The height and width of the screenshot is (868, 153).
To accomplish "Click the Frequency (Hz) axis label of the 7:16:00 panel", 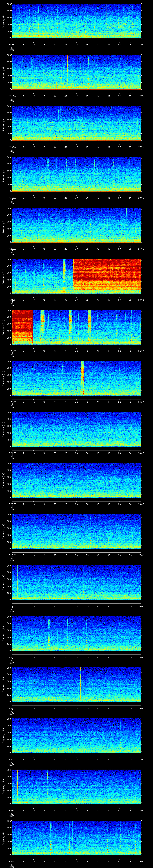I will (3, 21).
